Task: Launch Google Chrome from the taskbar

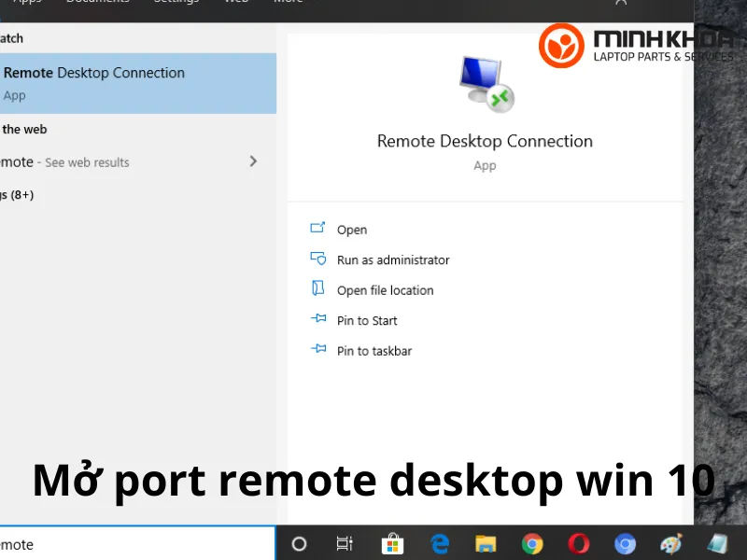Action: (x=532, y=544)
